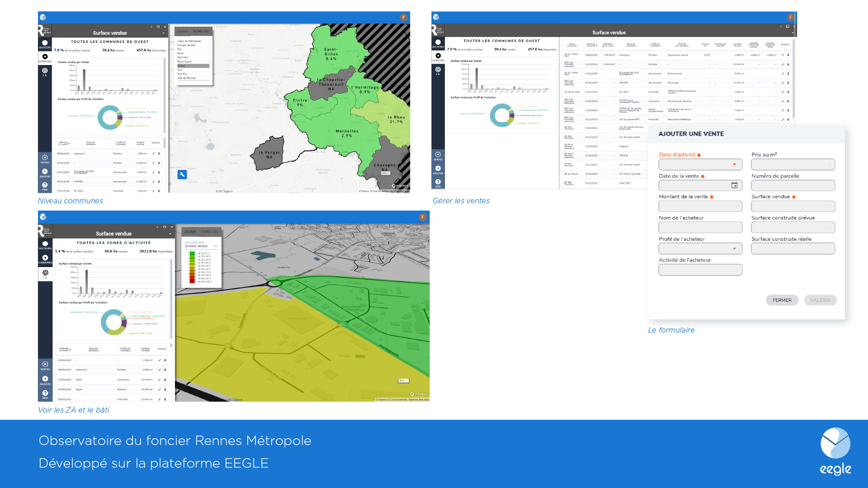
Task: Click the F user avatar in Niveau communes screenshot
Action: click(404, 18)
